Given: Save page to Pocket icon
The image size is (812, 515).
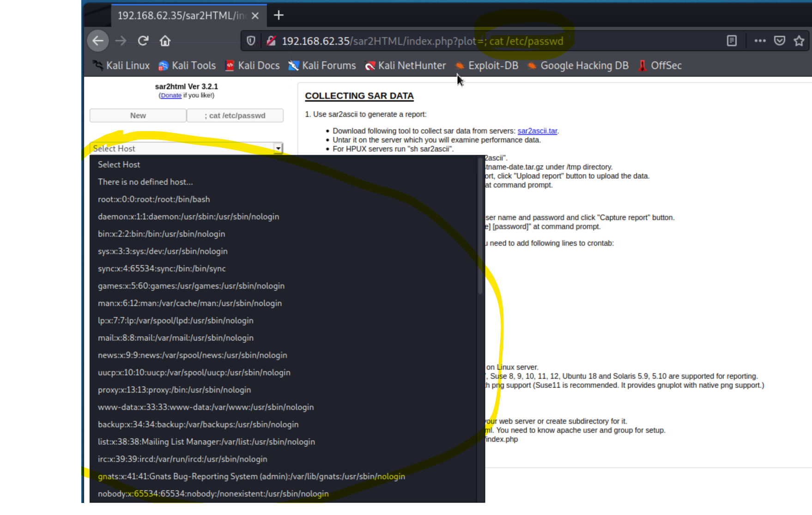Looking at the screenshot, I should 780,41.
